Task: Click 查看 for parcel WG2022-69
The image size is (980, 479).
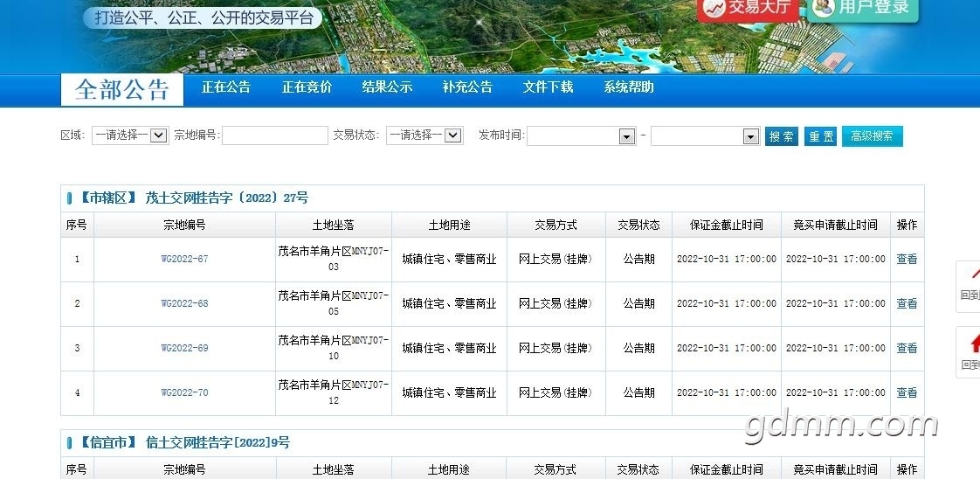Action: point(907,349)
